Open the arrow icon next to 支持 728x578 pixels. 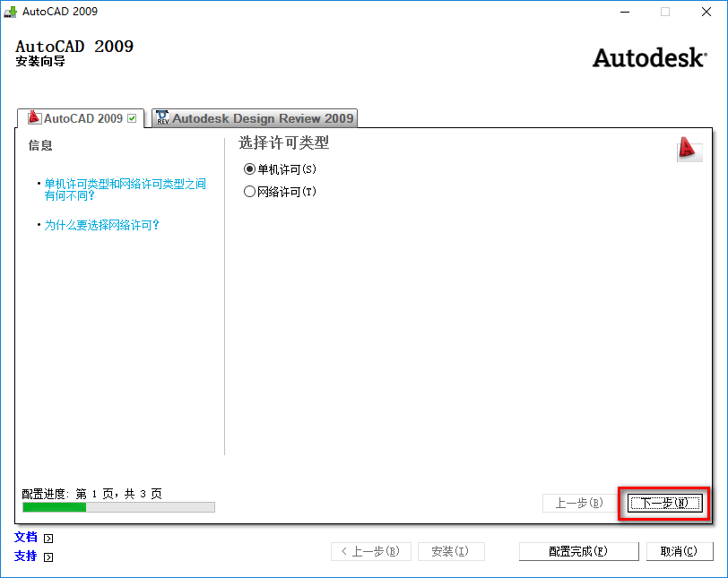pos(47,556)
